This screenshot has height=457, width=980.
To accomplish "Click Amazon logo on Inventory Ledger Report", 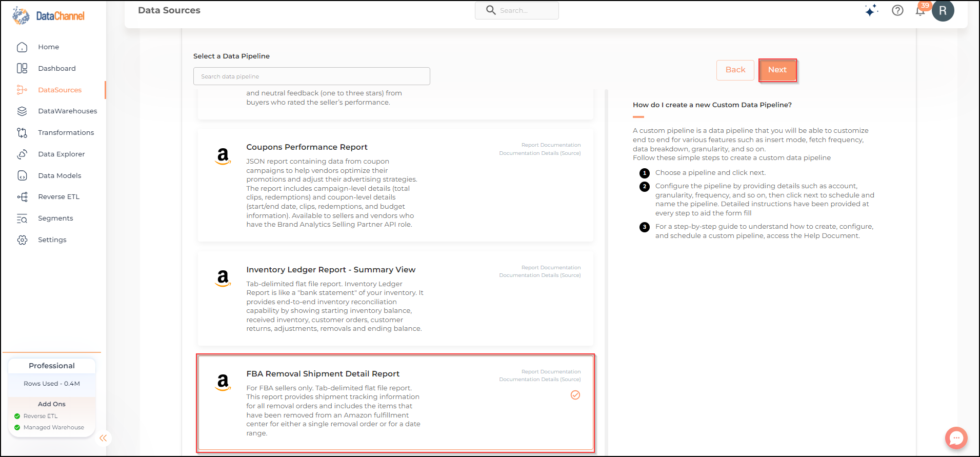I will [x=223, y=279].
